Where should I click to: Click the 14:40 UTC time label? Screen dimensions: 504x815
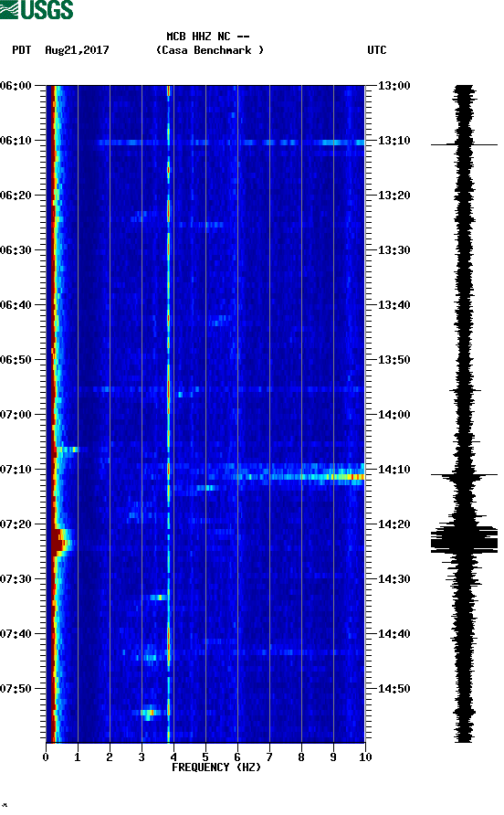click(394, 634)
